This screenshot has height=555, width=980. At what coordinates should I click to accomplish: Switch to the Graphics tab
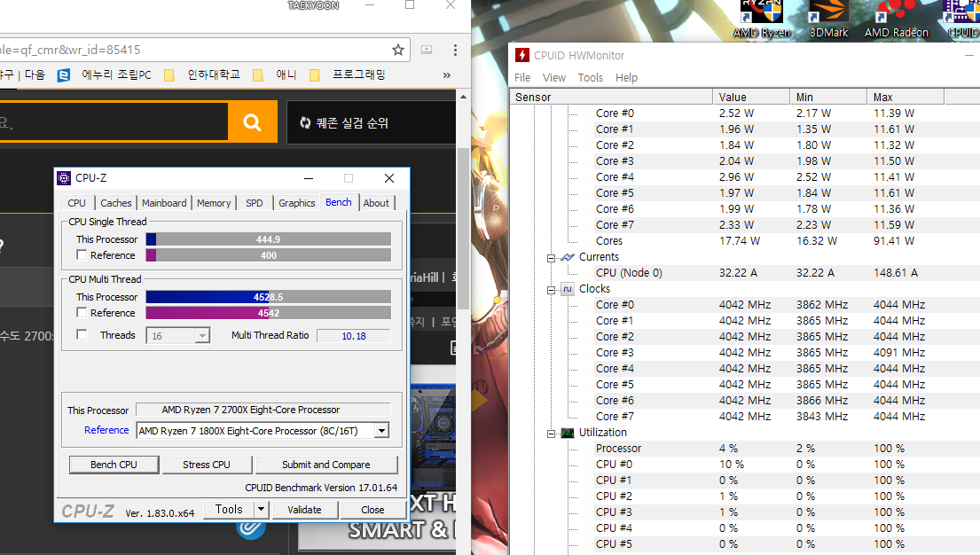pyautogui.click(x=297, y=203)
